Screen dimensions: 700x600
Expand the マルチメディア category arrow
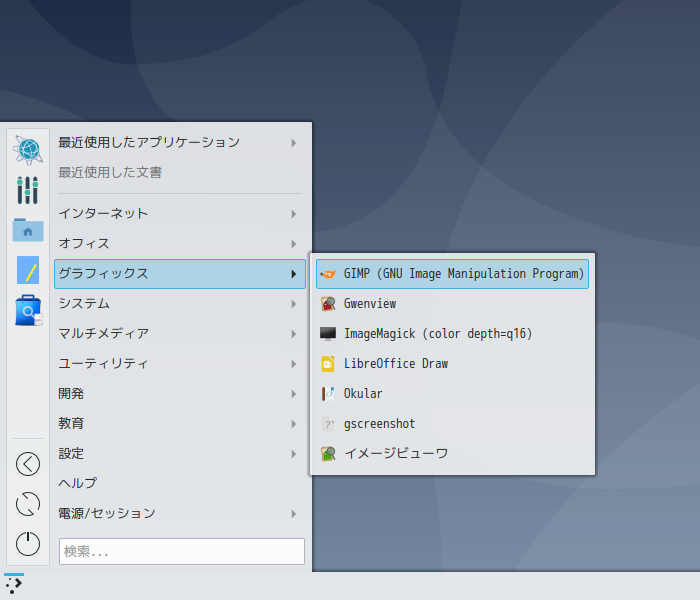click(293, 333)
